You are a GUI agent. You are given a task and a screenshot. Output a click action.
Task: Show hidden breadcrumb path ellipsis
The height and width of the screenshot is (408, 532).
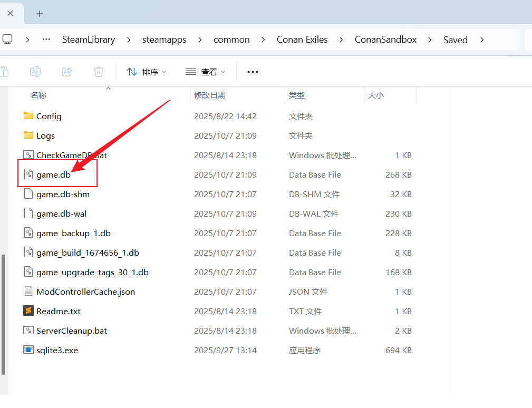pos(46,40)
